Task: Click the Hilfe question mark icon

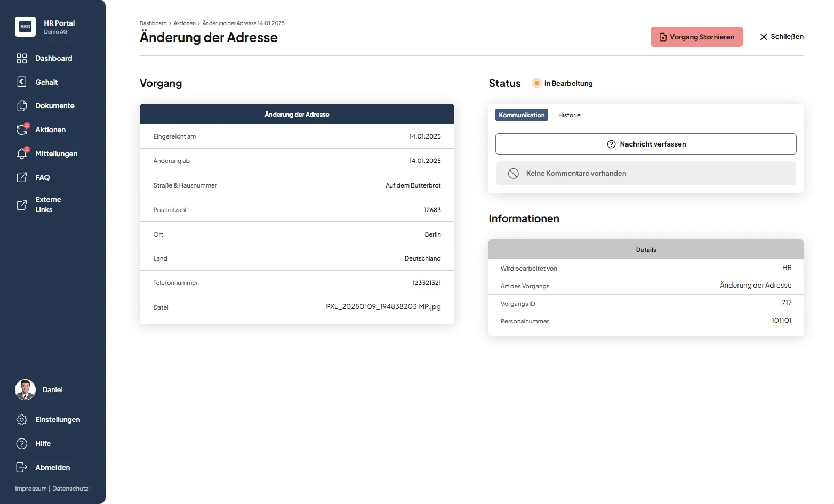Action: (22, 443)
